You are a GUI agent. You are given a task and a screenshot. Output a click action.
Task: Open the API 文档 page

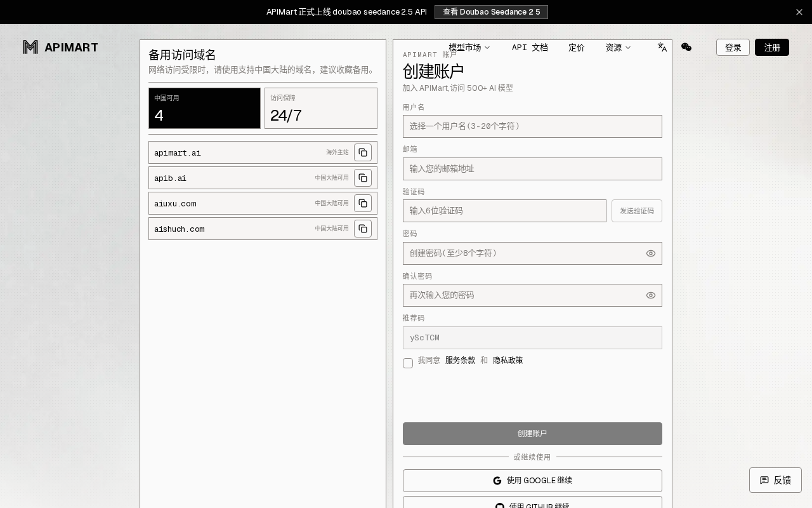pyautogui.click(x=530, y=48)
